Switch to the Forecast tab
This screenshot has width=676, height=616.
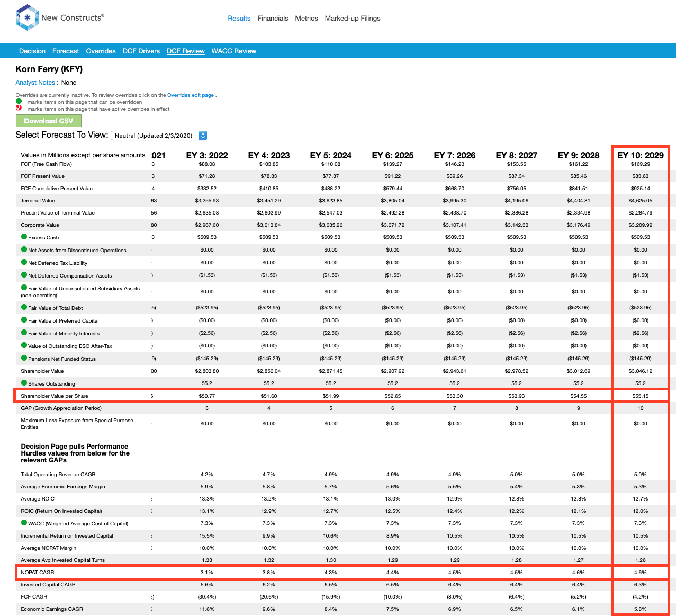coord(66,51)
